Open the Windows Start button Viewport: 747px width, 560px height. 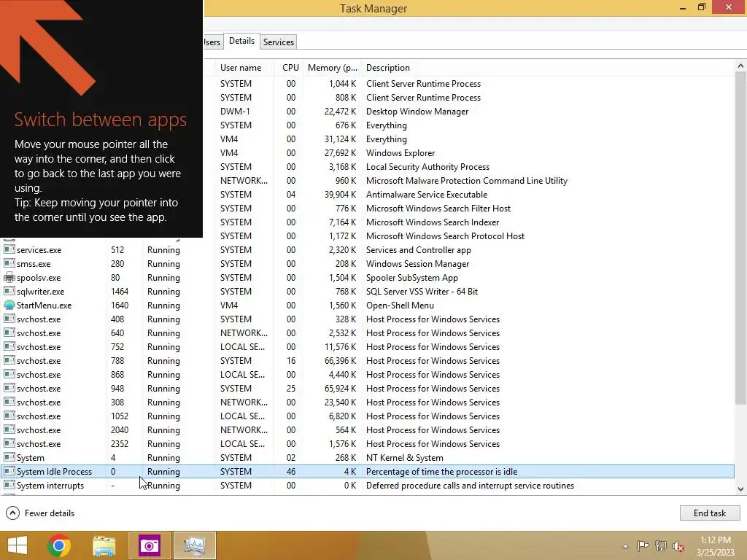18,545
